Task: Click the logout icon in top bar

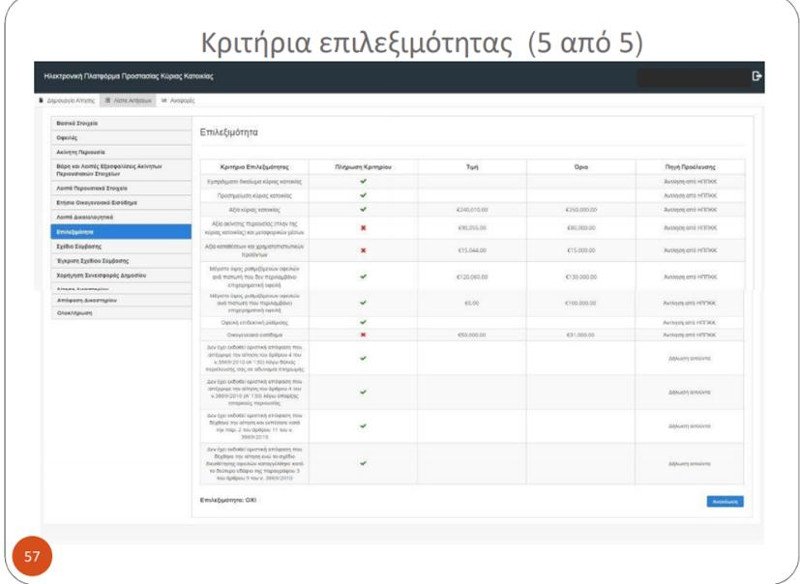Action: click(x=757, y=76)
